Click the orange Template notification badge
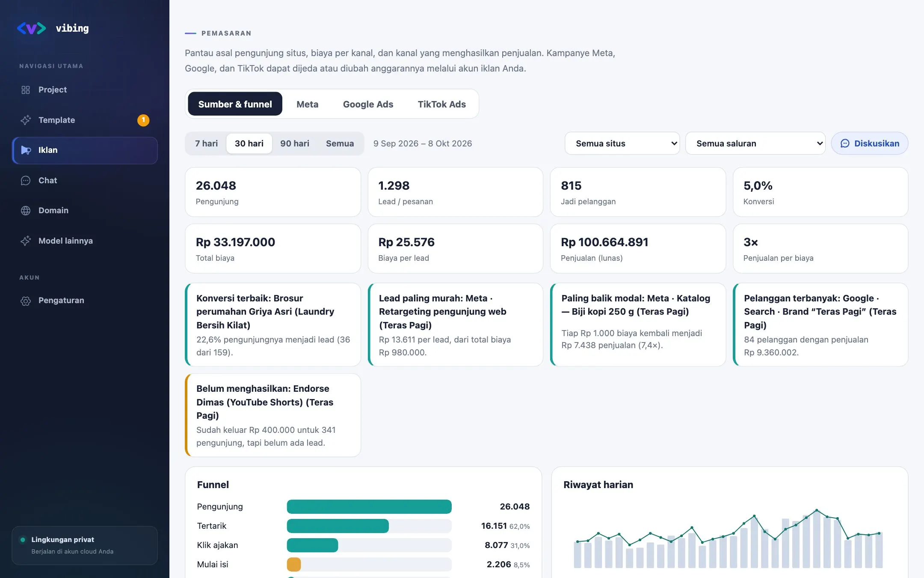The image size is (924, 578). pos(143,120)
